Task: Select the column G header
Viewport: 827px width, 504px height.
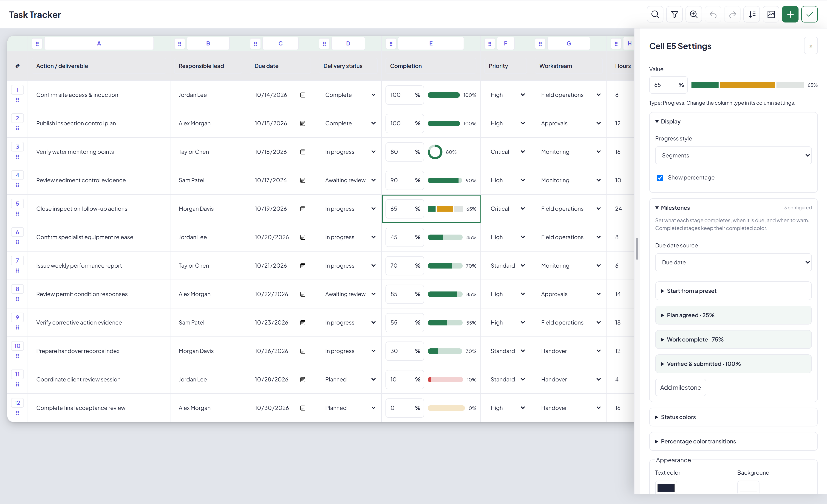Action: 569,44
